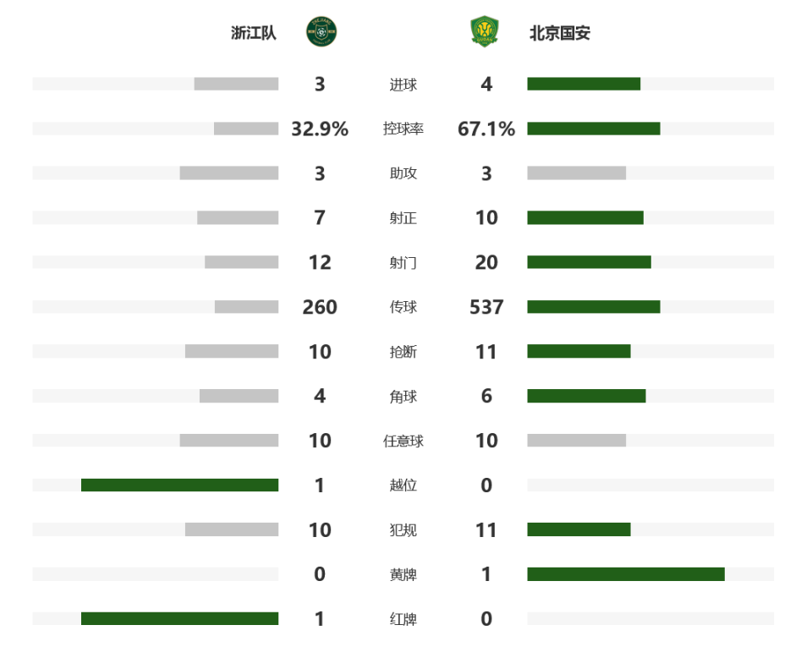This screenshot has width=812, height=647.
Task: Open the 浙江队 team name link
Action: 254,33
